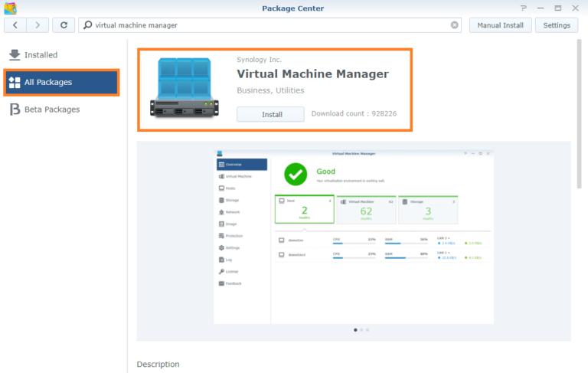Click the Virtual Machine Manager title

click(312, 74)
